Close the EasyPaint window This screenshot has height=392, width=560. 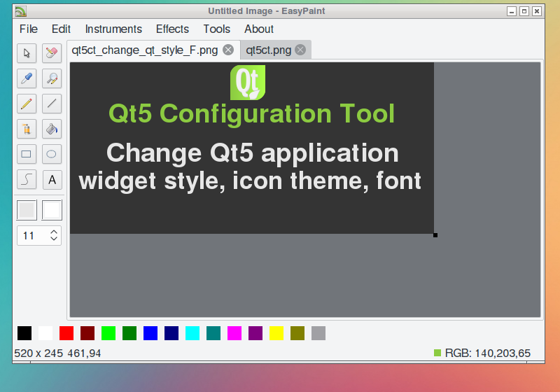[537, 11]
